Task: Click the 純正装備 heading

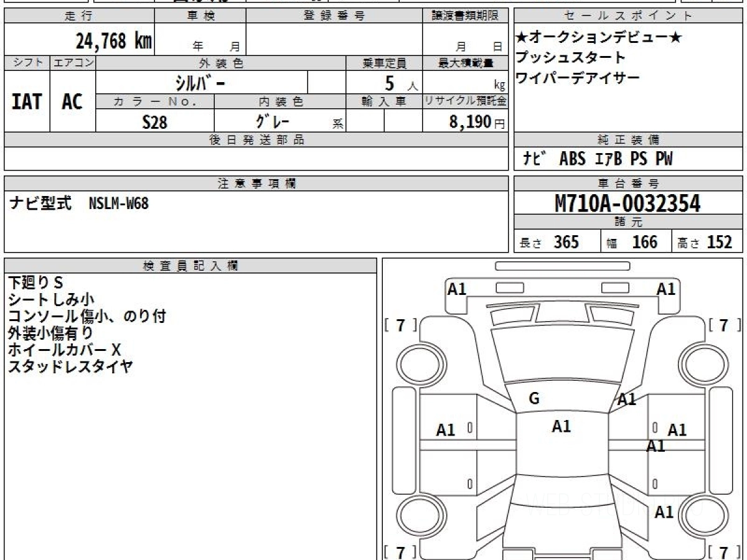Action: [628, 140]
